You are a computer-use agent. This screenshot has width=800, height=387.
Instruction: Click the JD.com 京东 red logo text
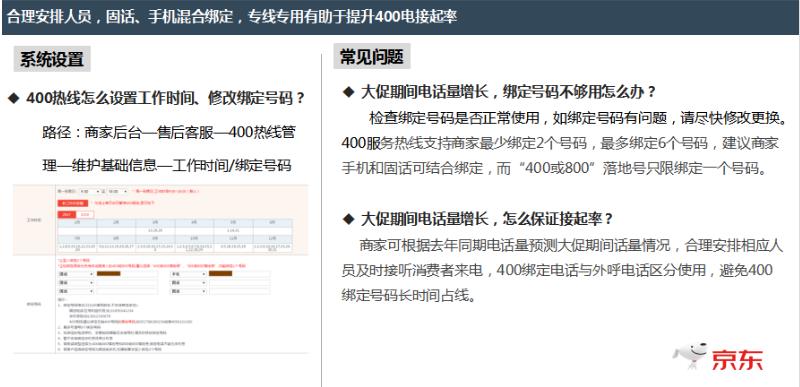[x=737, y=360]
